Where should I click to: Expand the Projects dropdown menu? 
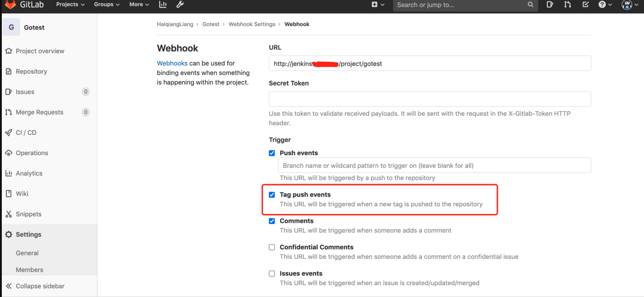70,4
